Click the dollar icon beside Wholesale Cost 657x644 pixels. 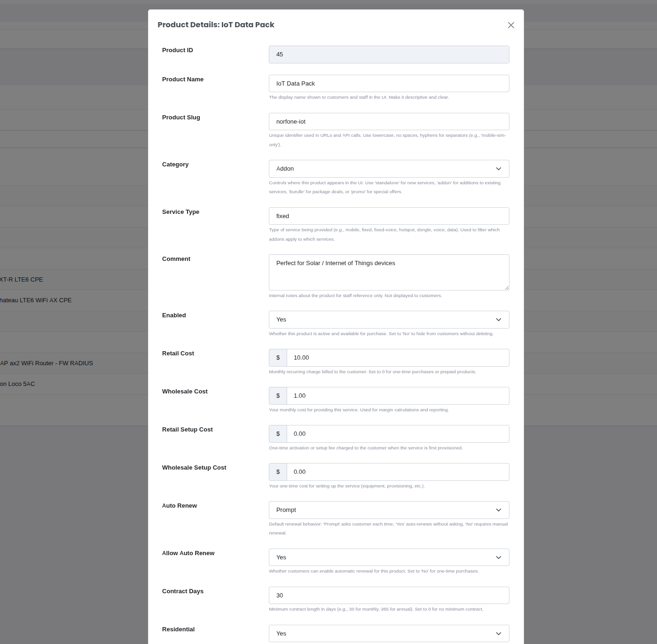click(x=278, y=395)
